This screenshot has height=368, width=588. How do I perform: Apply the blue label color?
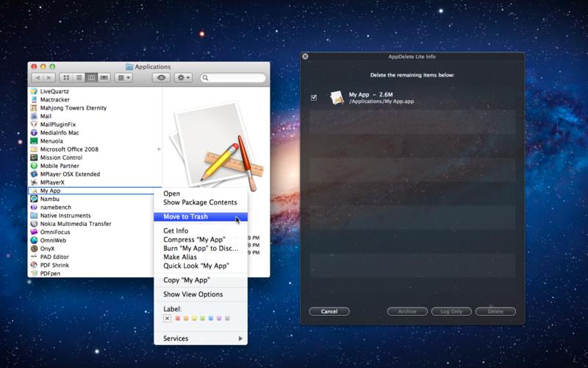click(211, 319)
